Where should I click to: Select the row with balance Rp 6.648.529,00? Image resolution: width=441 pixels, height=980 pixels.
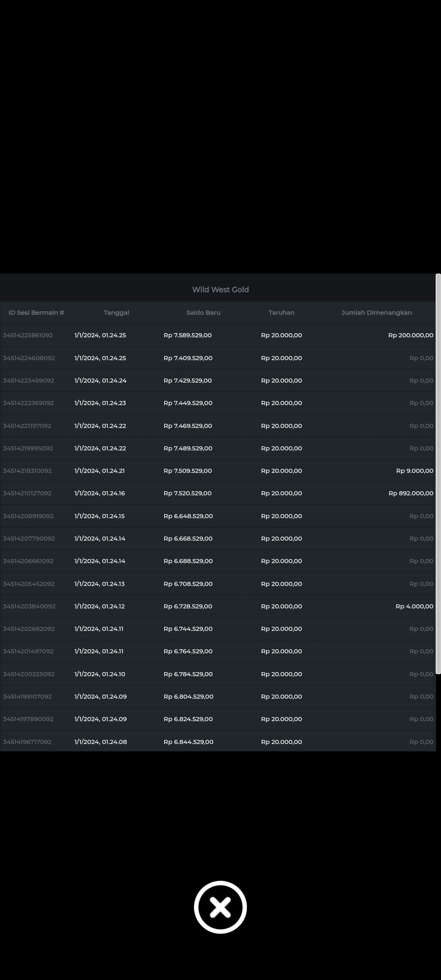pyautogui.click(x=188, y=516)
